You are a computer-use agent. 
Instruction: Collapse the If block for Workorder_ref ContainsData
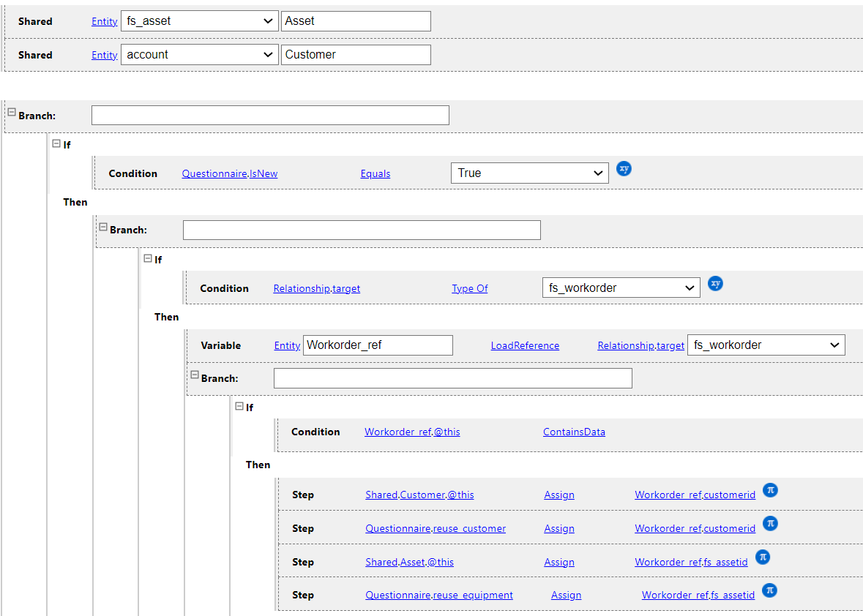(x=239, y=406)
